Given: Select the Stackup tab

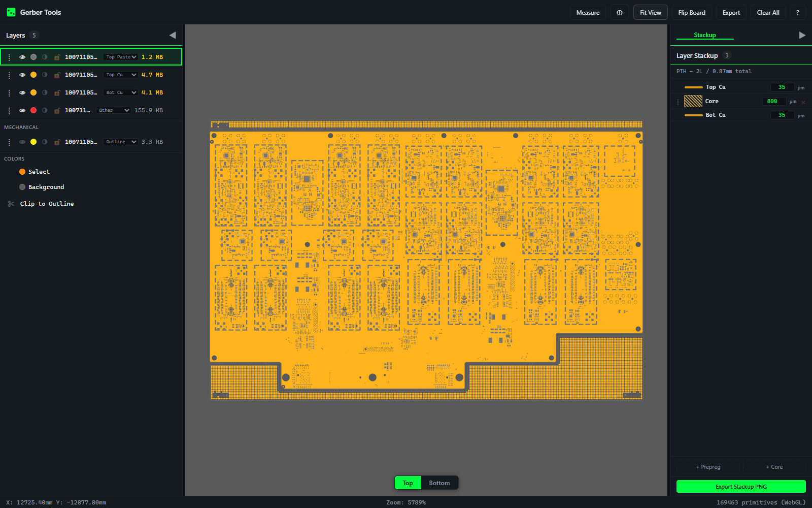Looking at the screenshot, I should click(705, 35).
